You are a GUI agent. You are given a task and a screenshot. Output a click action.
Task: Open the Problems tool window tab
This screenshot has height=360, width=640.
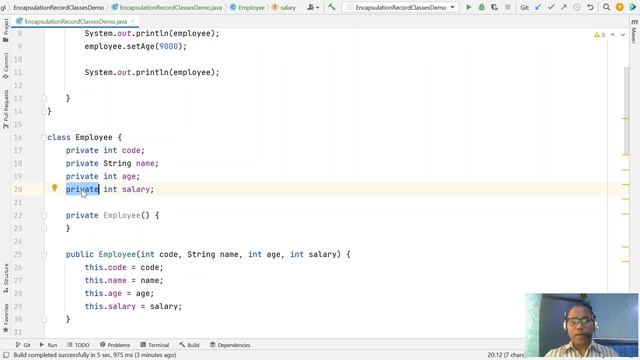(x=115, y=345)
